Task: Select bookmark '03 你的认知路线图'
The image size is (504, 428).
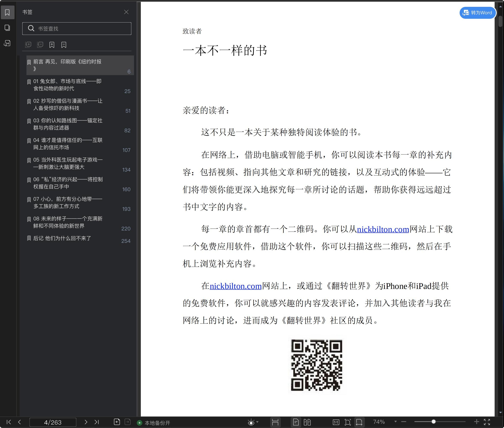Action: tap(80, 124)
